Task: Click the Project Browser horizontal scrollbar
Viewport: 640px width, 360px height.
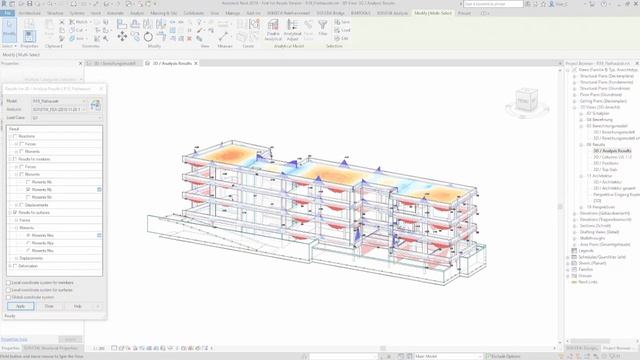Action: pos(590,341)
